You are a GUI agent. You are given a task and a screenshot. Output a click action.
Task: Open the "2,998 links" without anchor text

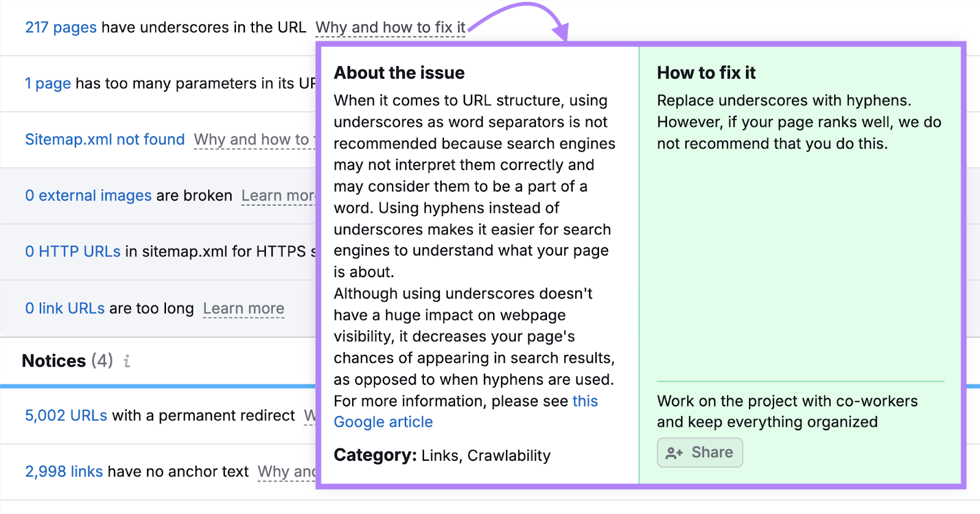click(63, 472)
